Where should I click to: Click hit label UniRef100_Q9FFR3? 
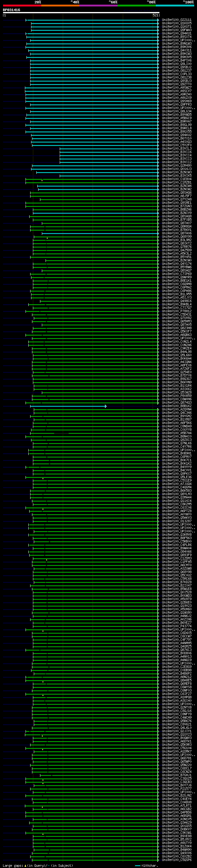click(176, 104)
